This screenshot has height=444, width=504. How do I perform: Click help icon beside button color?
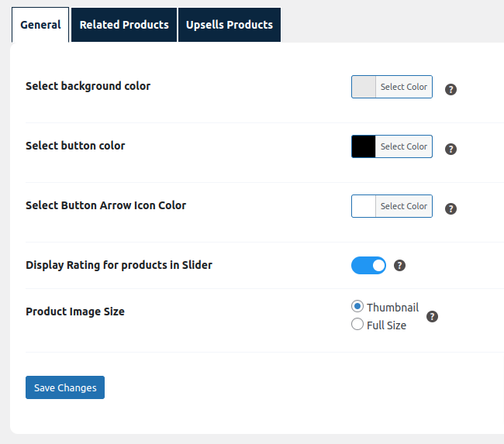point(450,149)
